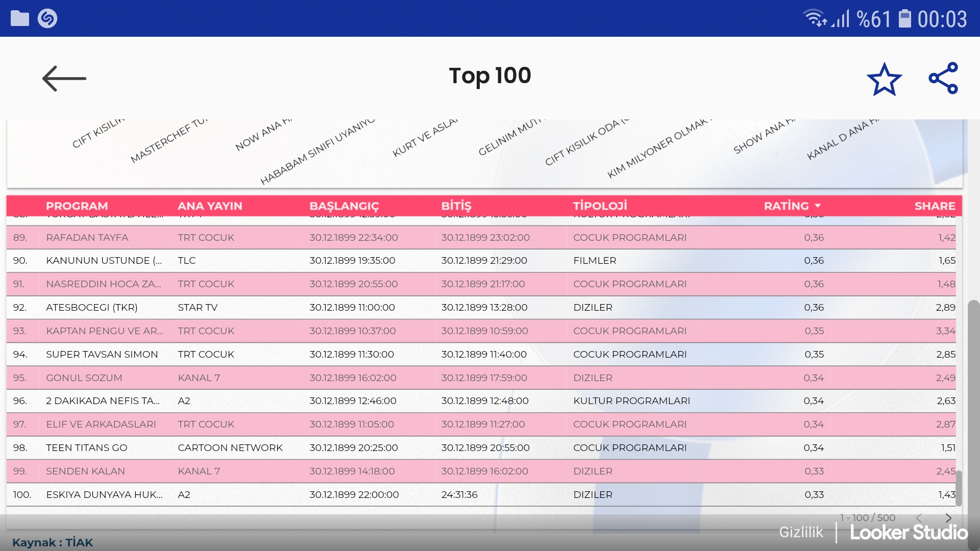Mark page as favorite with star icon
The height and width of the screenshot is (551, 980).
[884, 80]
